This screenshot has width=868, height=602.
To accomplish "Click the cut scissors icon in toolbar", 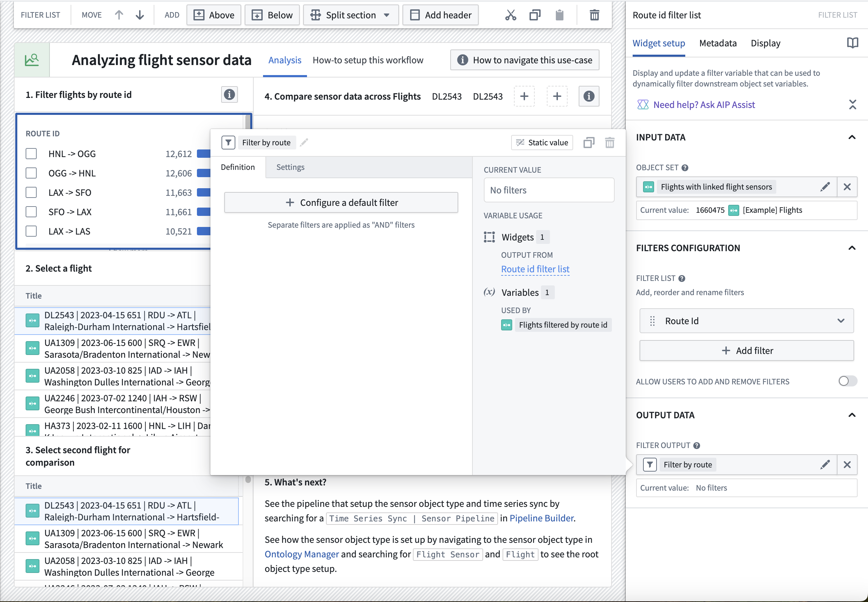I will point(510,15).
